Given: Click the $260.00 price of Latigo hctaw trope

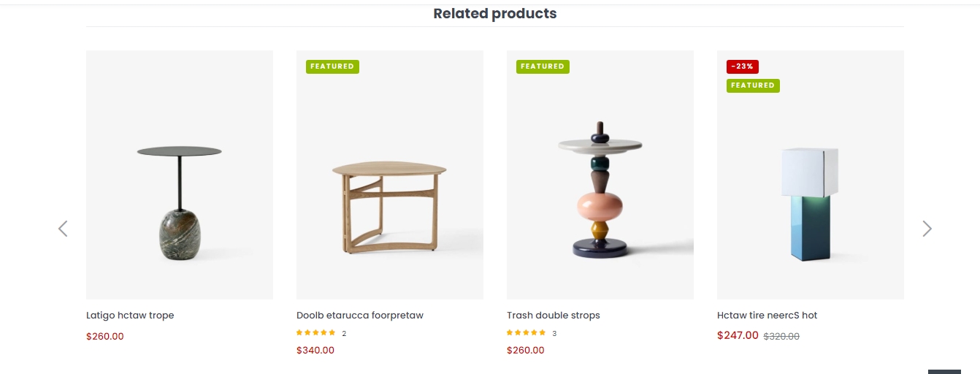Looking at the screenshot, I should point(105,337).
